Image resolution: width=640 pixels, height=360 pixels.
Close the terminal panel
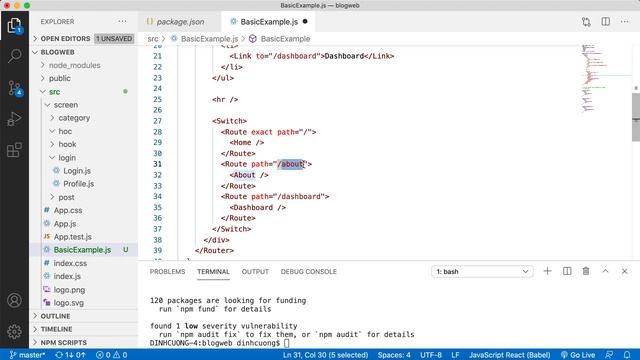click(x=624, y=271)
